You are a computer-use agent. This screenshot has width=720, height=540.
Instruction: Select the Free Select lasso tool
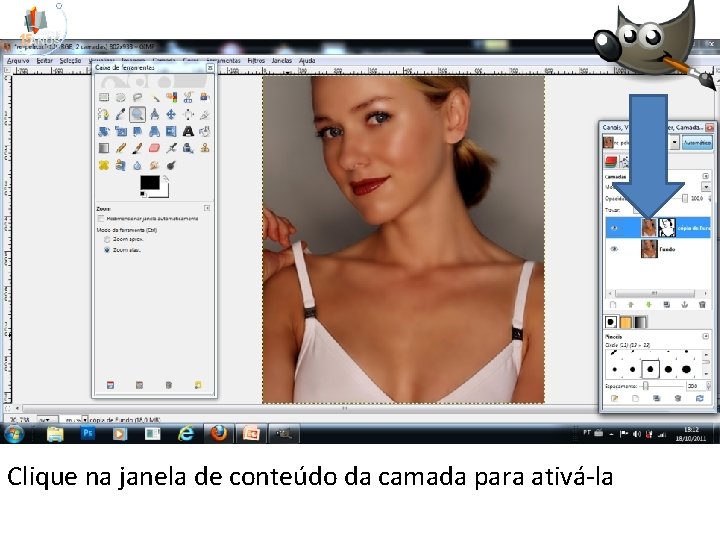(137, 97)
